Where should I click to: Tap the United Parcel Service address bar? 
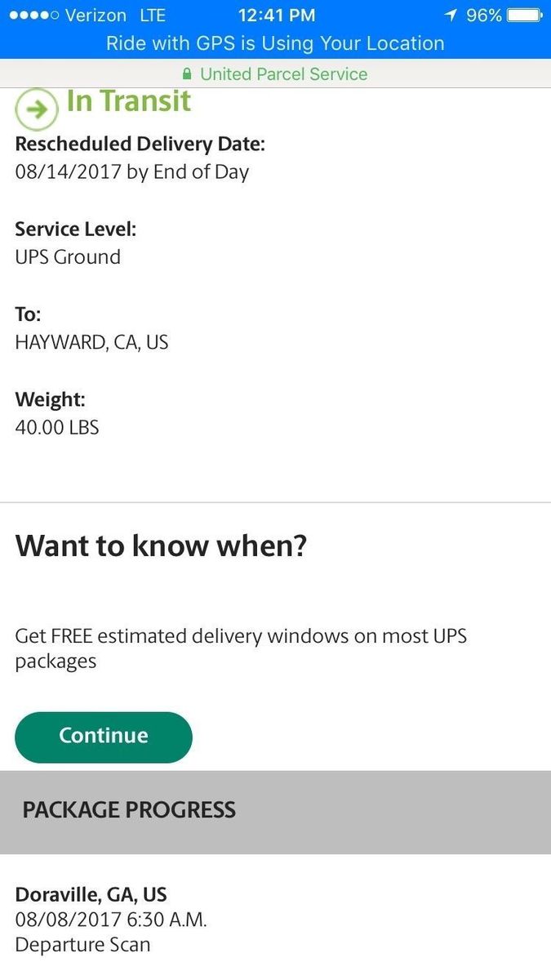point(283,74)
